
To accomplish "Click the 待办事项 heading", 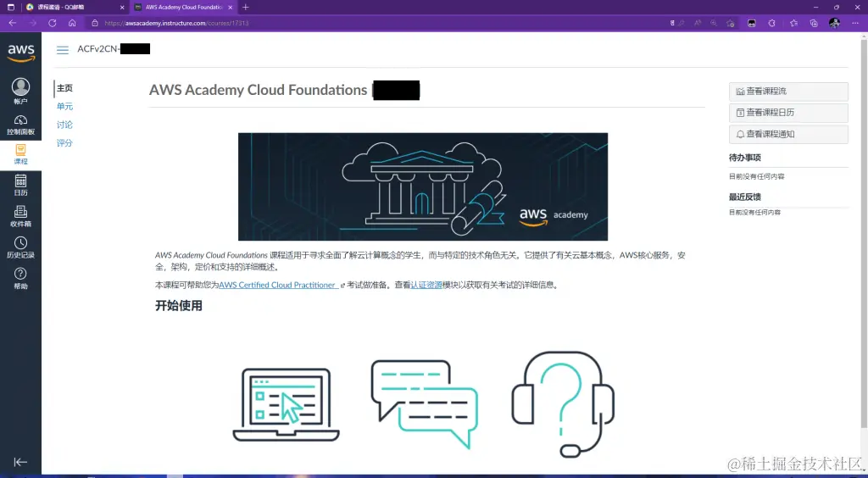I will 744,158.
